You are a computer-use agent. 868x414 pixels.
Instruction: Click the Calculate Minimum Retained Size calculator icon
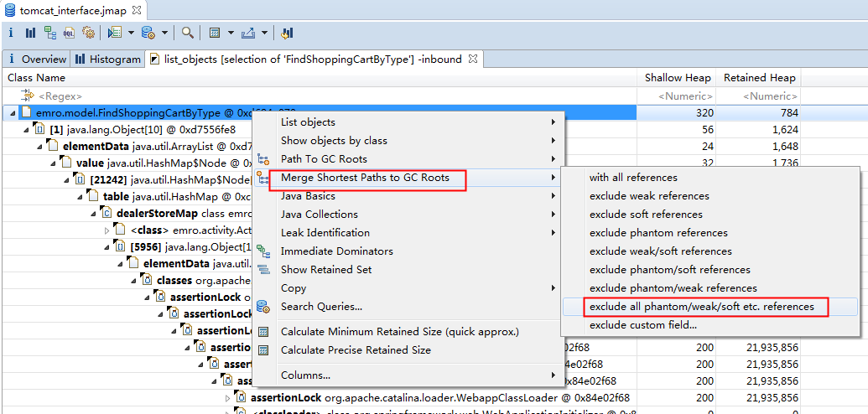coord(263,332)
